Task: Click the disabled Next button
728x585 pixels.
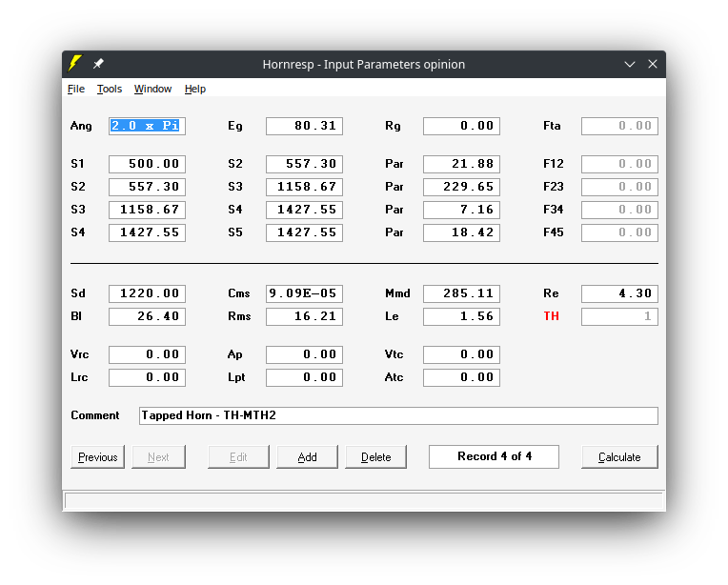Action: click(158, 457)
